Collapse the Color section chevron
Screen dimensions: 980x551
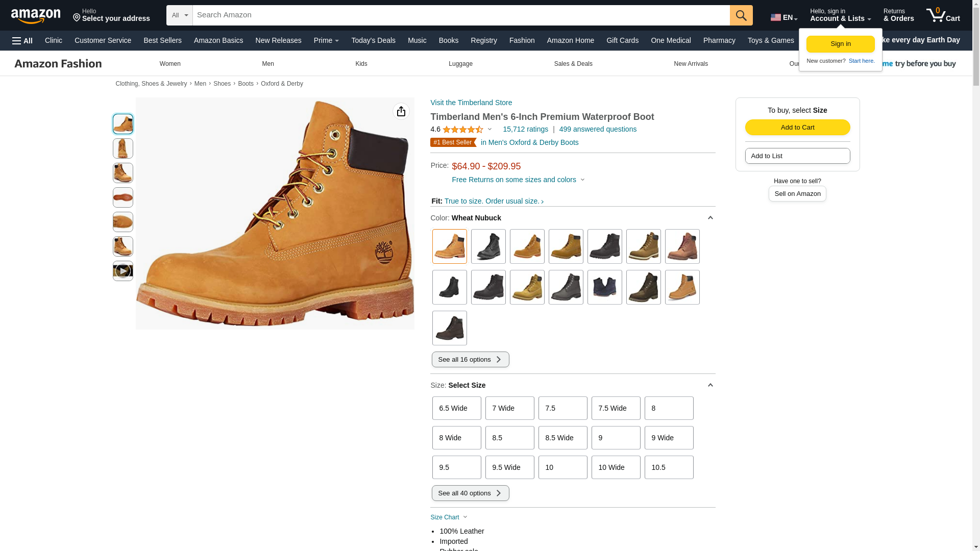pyautogui.click(x=710, y=218)
